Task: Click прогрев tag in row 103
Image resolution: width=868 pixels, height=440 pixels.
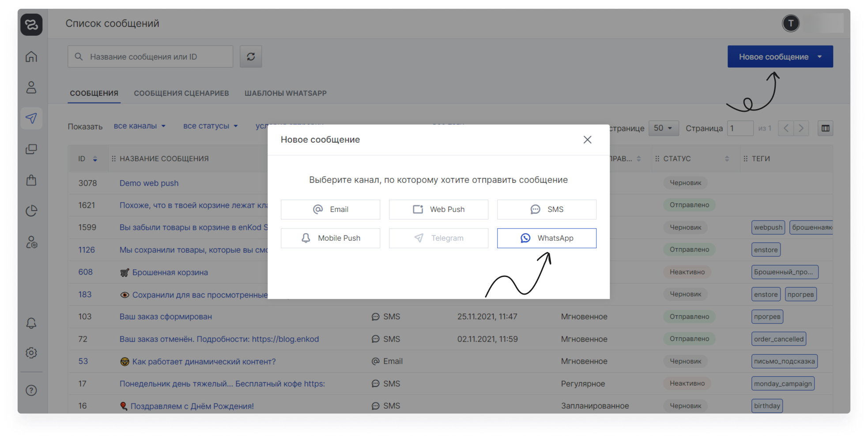Action: [x=767, y=317]
